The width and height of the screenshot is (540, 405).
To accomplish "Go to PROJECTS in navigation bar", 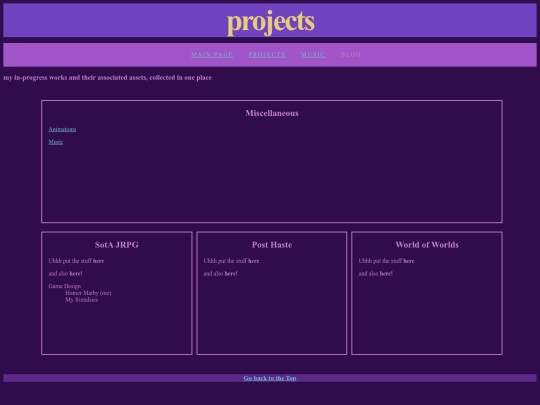I will [267, 54].
